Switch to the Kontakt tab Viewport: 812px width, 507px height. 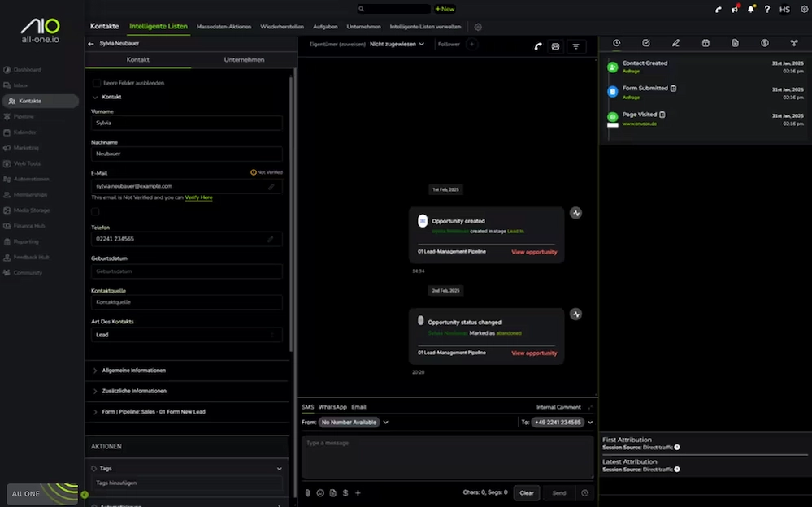(x=137, y=59)
